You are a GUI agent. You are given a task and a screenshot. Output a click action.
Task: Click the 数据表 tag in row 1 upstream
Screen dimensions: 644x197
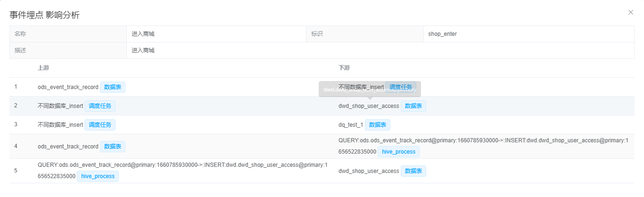(x=113, y=87)
